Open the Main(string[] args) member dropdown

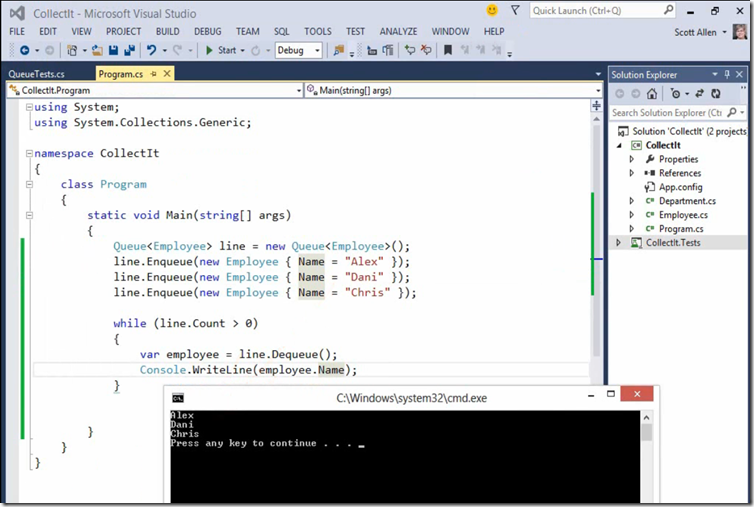[598, 90]
